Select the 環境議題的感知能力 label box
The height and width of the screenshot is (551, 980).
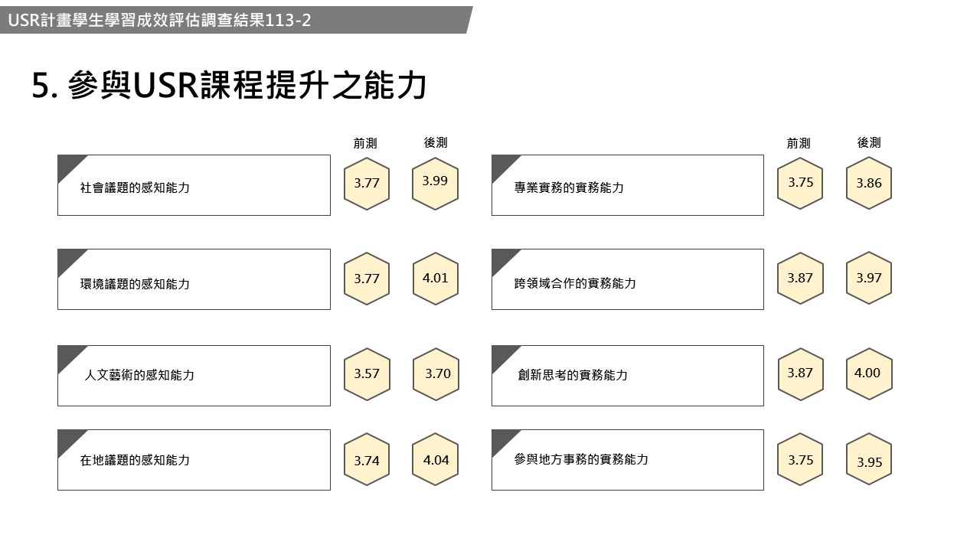[x=194, y=279]
